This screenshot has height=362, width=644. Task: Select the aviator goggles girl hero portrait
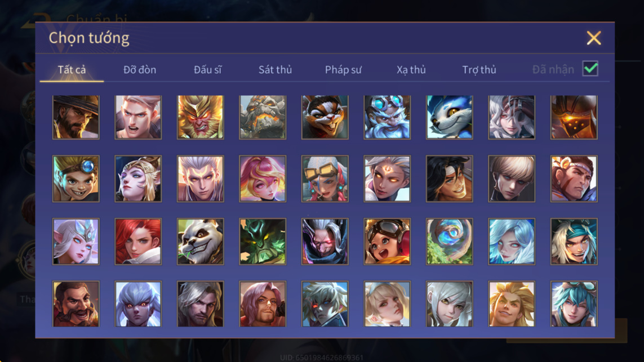click(387, 242)
